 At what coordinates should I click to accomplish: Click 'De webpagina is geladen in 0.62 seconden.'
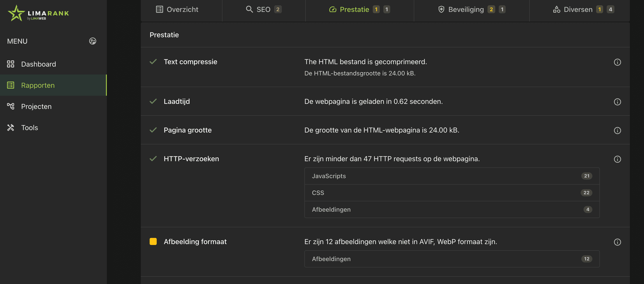point(373,101)
